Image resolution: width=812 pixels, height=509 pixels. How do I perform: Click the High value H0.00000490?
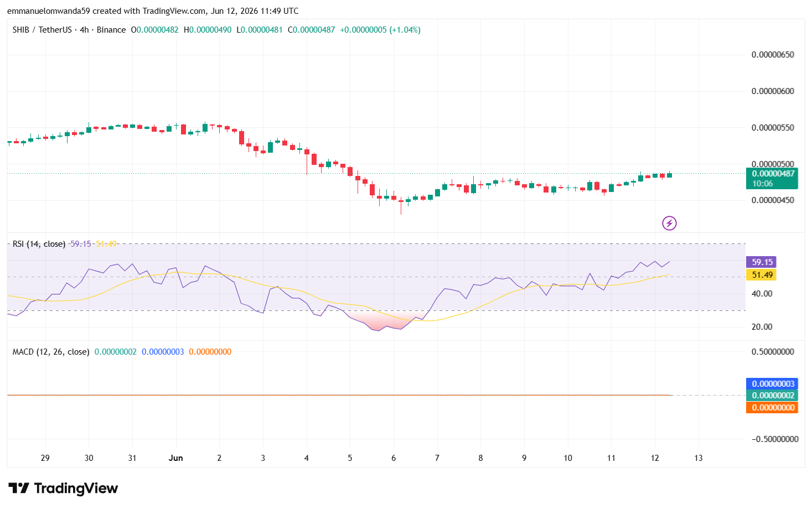(x=208, y=30)
